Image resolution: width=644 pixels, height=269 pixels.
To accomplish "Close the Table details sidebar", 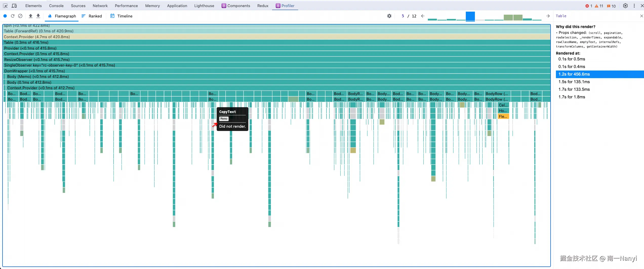I will [642, 16].
